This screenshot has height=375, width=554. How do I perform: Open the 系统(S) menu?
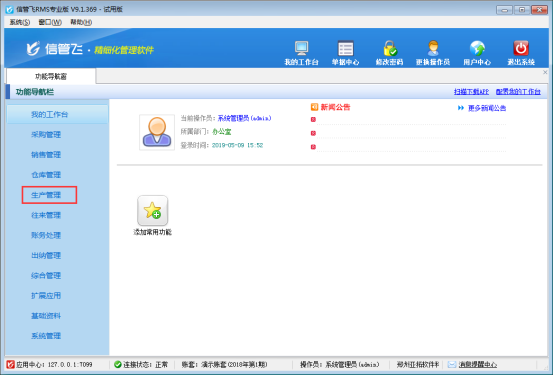point(19,22)
